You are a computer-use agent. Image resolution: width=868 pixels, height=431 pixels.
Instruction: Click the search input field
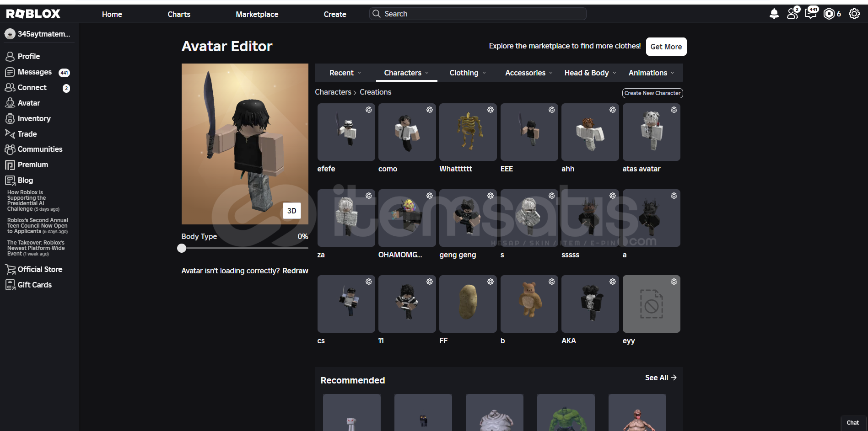pos(478,14)
